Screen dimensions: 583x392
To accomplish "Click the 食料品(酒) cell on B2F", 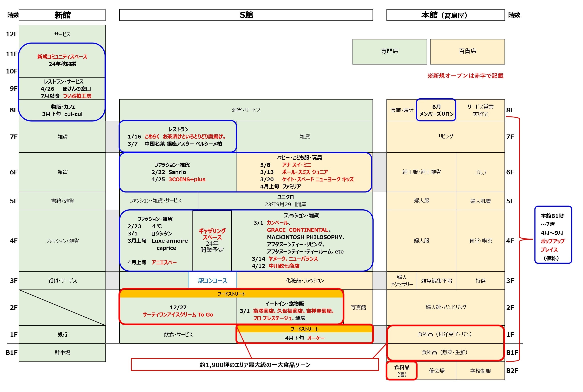I will point(402,371).
